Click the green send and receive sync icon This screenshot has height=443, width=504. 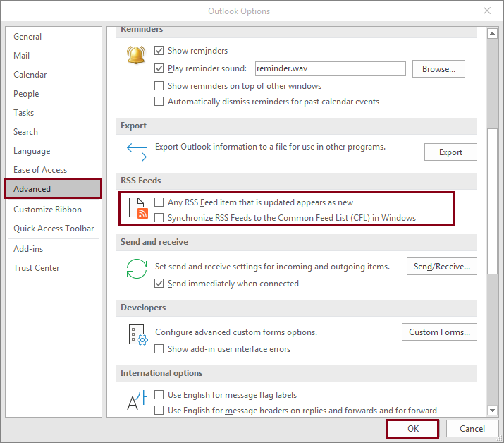pos(137,269)
